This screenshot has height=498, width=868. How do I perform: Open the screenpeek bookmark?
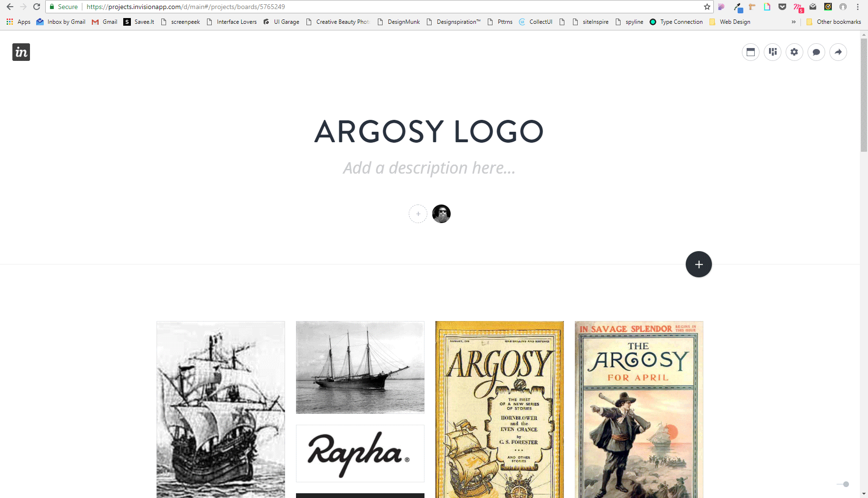click(x=180, y=22)
